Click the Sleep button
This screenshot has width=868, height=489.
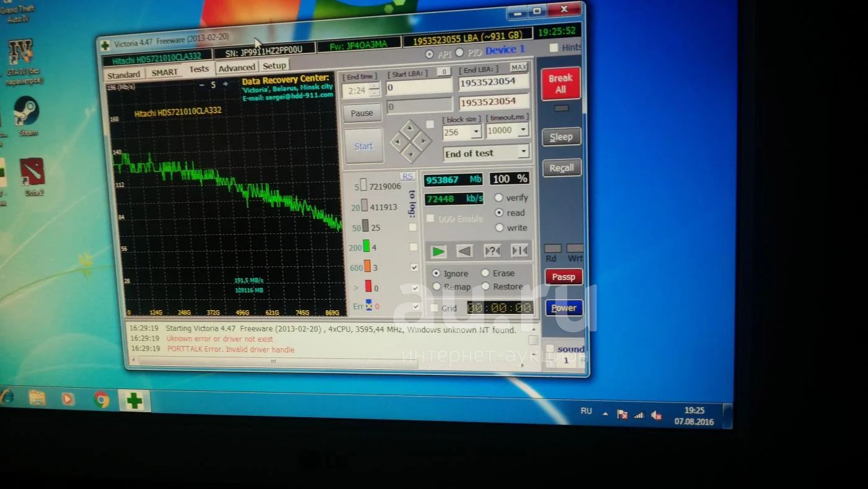coord(561,137)
